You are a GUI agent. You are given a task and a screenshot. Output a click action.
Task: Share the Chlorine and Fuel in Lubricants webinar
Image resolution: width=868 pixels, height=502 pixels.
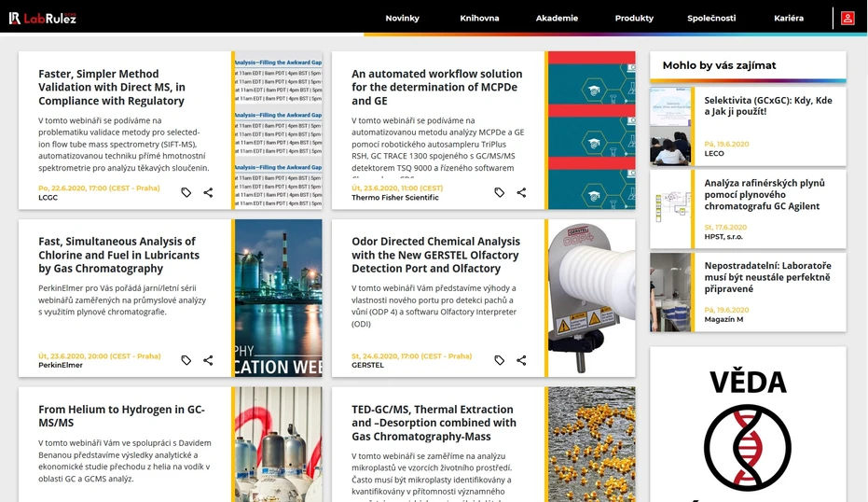[x=208, y=360]
